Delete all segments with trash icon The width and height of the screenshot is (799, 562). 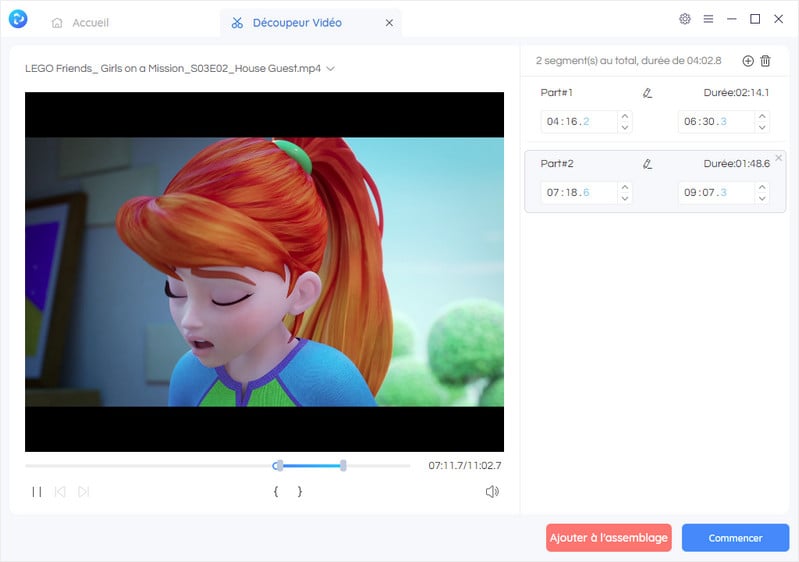pos(765,61)
